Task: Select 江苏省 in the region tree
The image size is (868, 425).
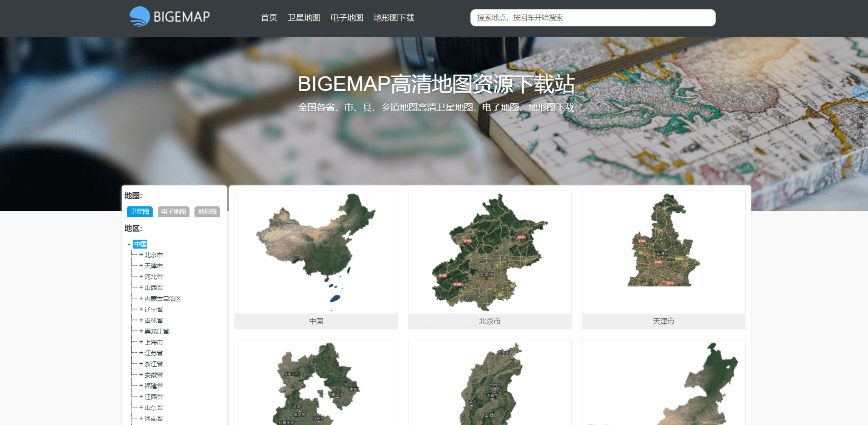Action: coord(154,353)
